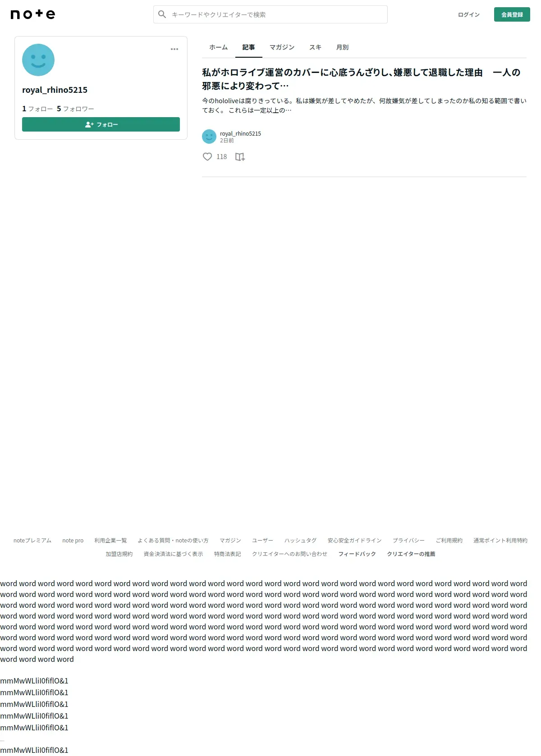
Task: Open the 資金決済法に基づく表示 footer link
Action: pos(174,554)
